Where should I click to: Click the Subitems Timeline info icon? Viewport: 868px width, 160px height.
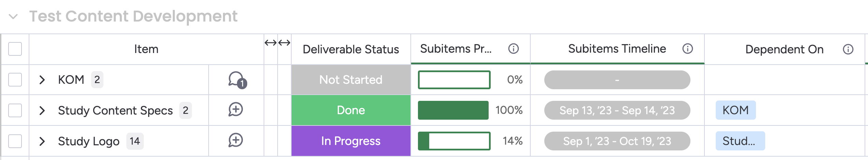tap(687, 49)
